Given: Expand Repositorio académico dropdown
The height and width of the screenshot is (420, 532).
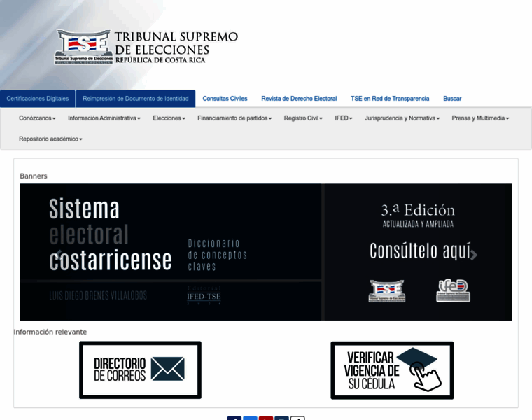Looking at the screenshot, I should coord(50,139).
